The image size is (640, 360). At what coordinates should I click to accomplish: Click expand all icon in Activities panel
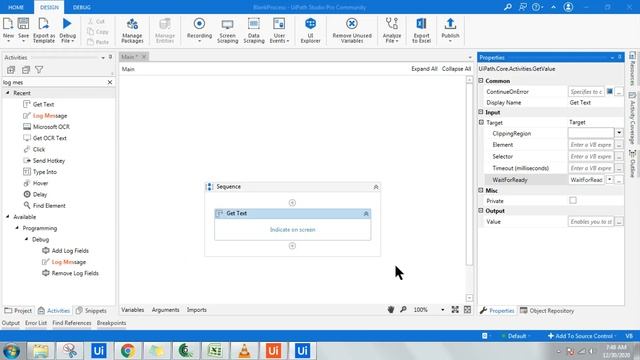point(11,70)
